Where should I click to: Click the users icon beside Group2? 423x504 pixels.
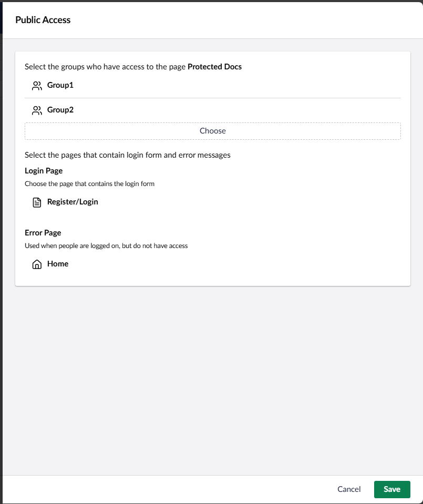pyautogui.click(x=37, y=110)
